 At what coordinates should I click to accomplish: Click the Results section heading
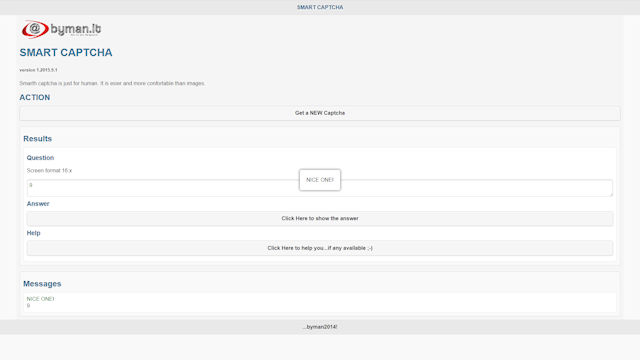click(x=38, y=139)
